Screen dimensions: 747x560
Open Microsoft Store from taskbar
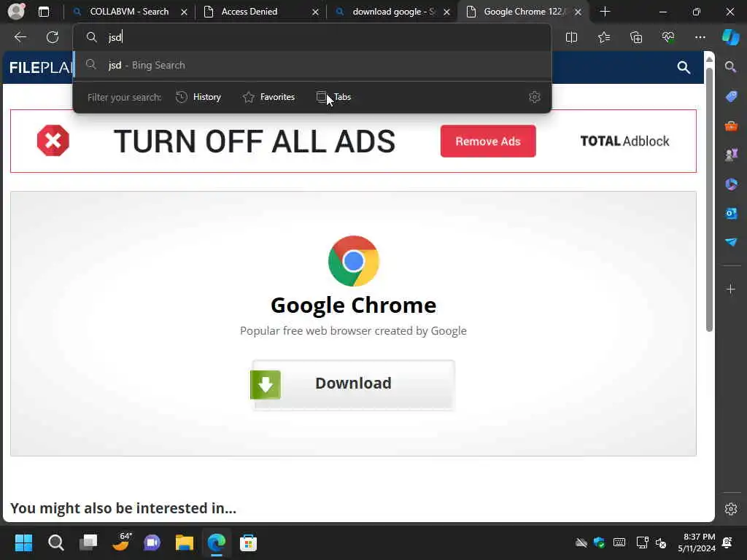(248, 542)
